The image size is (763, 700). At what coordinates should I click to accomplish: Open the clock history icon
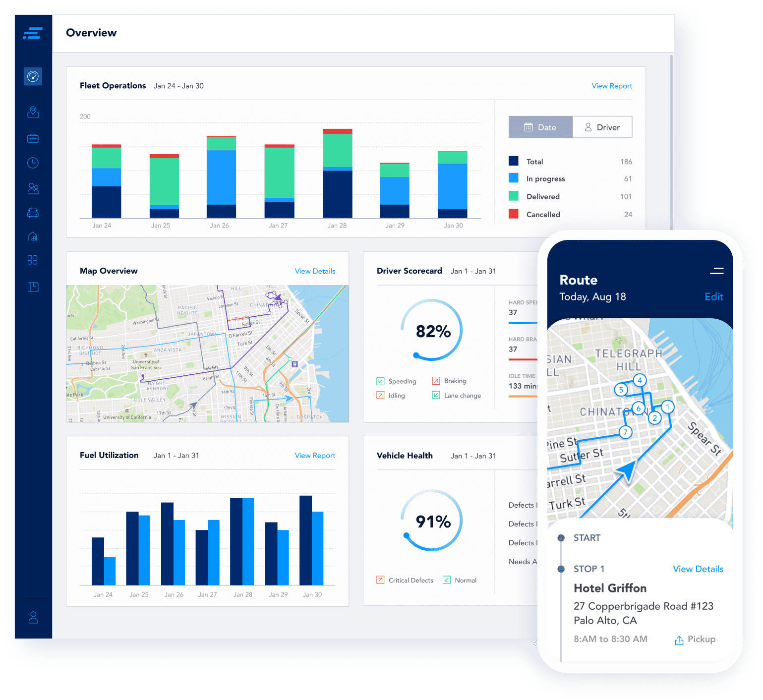pos(33,163)
